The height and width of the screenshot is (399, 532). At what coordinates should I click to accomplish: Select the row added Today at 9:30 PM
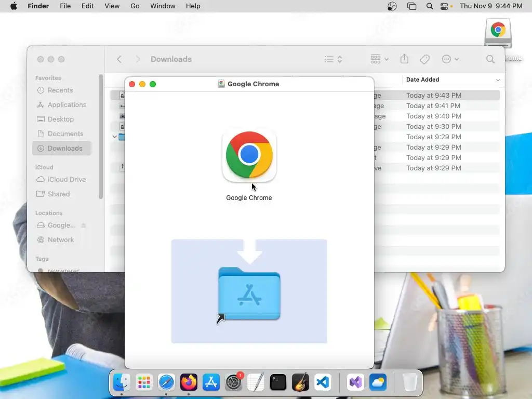[x=436, y=127]
